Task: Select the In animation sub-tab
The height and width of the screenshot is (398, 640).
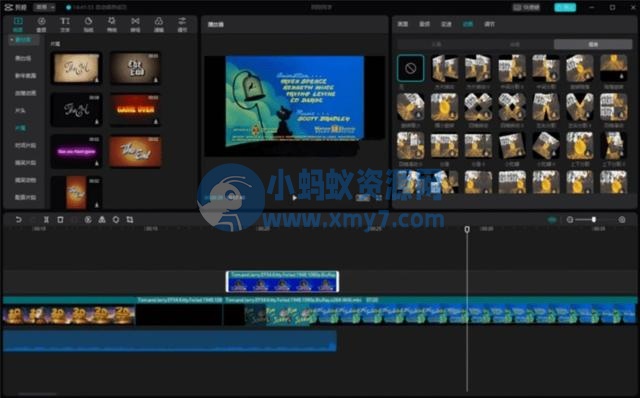Action: click(436, 44)
